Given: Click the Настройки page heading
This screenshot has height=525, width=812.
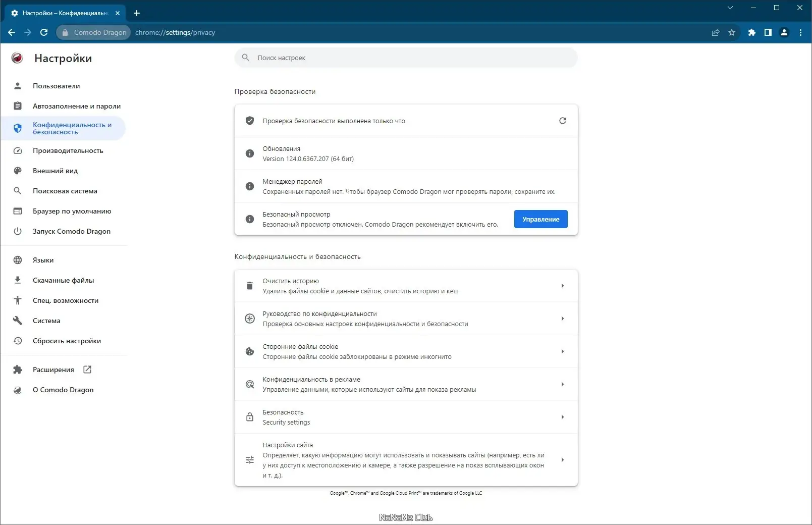Looking at the screenshot, I should pos(63,58).
